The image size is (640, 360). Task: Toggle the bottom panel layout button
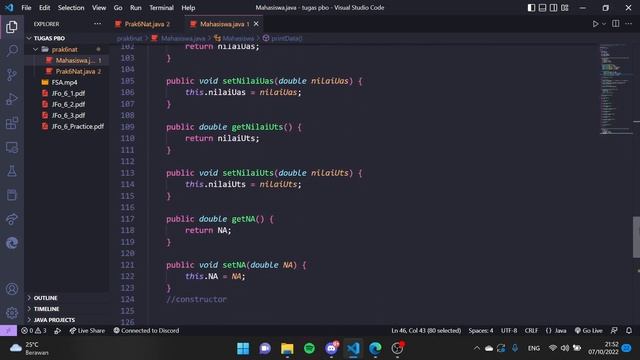click(542, 8)
